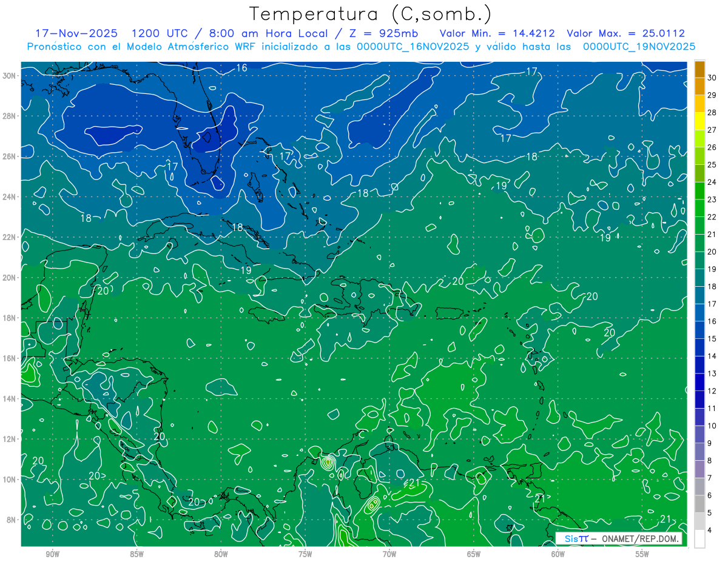Pick the green swatch between 22 and 23
The image size is (728, 562).
pos(699,208)
